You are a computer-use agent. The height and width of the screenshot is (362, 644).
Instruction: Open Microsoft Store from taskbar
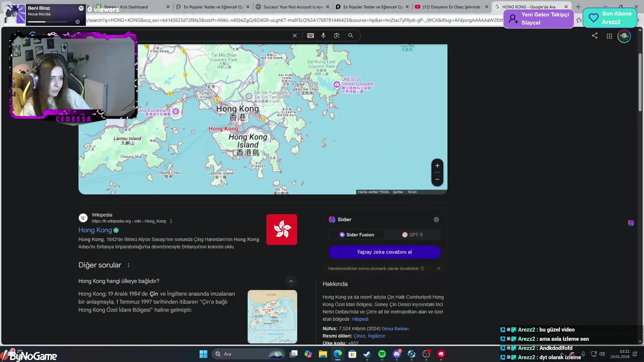(x=352, y=354)
